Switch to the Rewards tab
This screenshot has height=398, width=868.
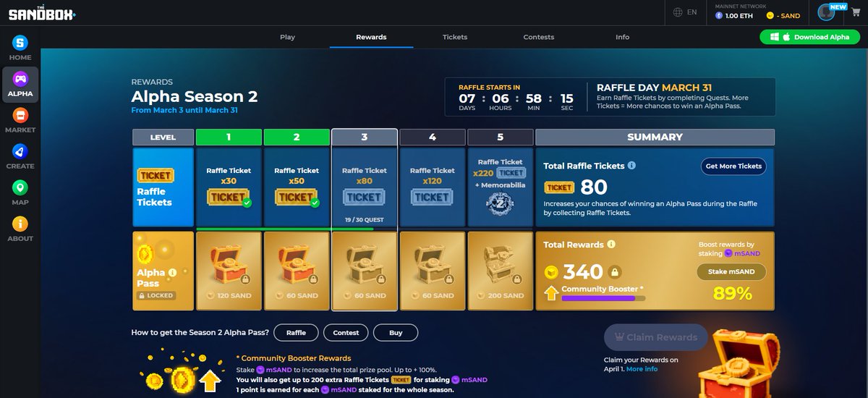pos(371,37)
